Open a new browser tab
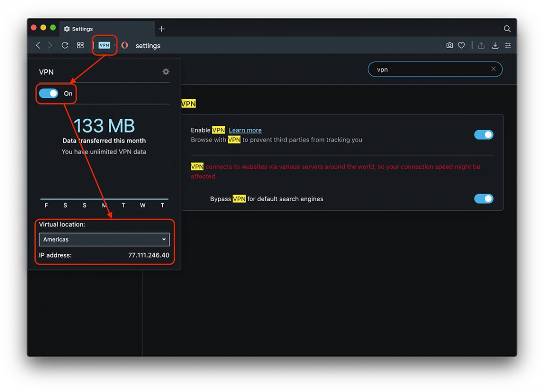544x392 pixels. click(161, 29)
